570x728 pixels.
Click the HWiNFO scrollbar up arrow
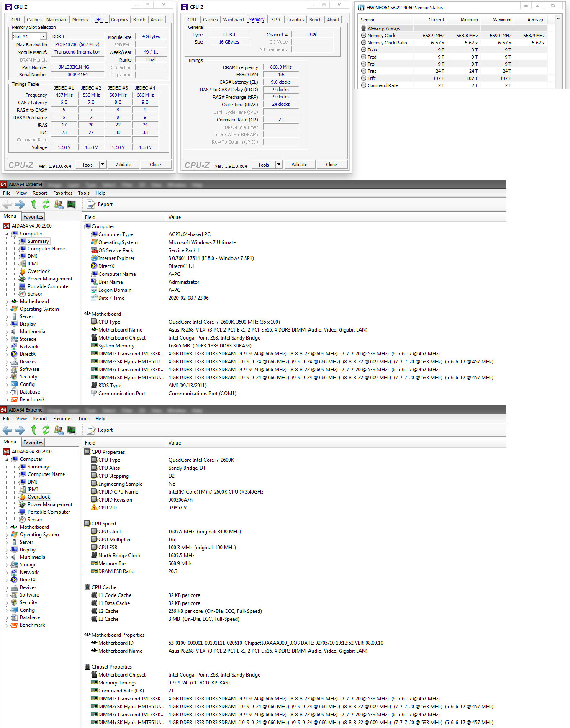[558, 19]
